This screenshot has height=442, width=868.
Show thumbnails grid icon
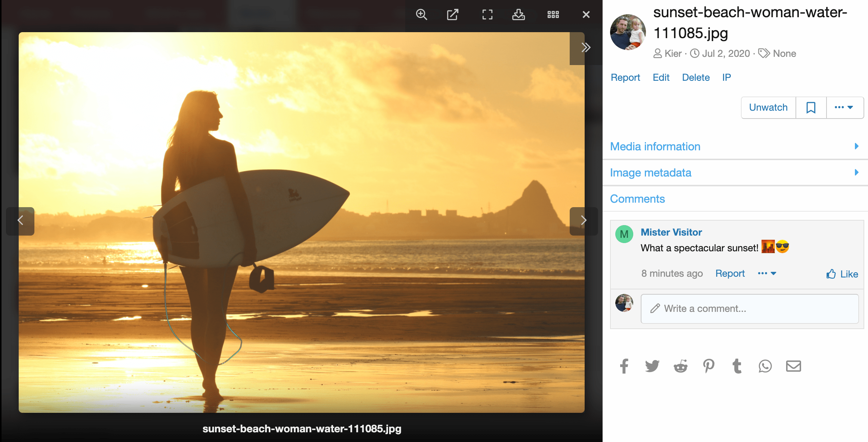pos(553,15)
